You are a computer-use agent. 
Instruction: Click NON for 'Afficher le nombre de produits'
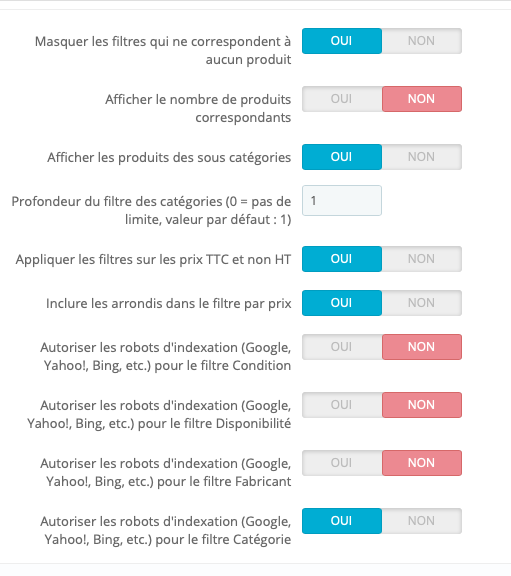click(422, 99)
